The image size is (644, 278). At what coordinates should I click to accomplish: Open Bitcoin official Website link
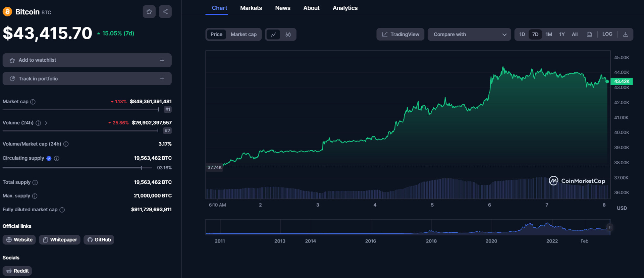[19, 240]
